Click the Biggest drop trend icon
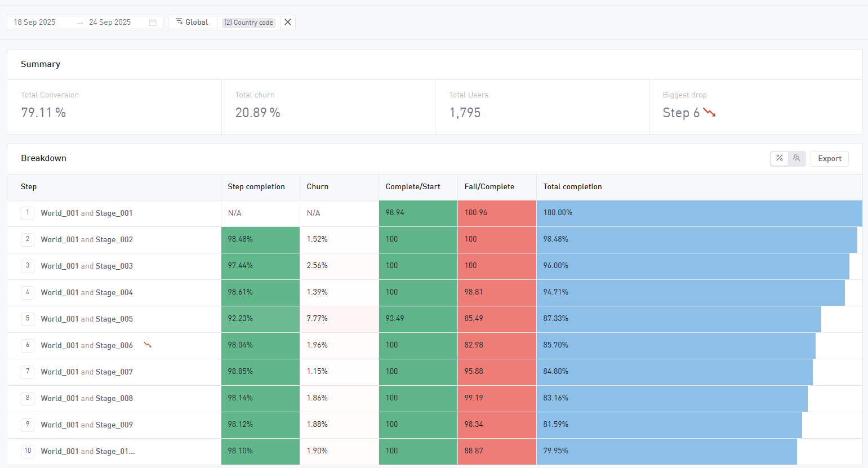Screen dimensions: 868x468 click(709, 113)
